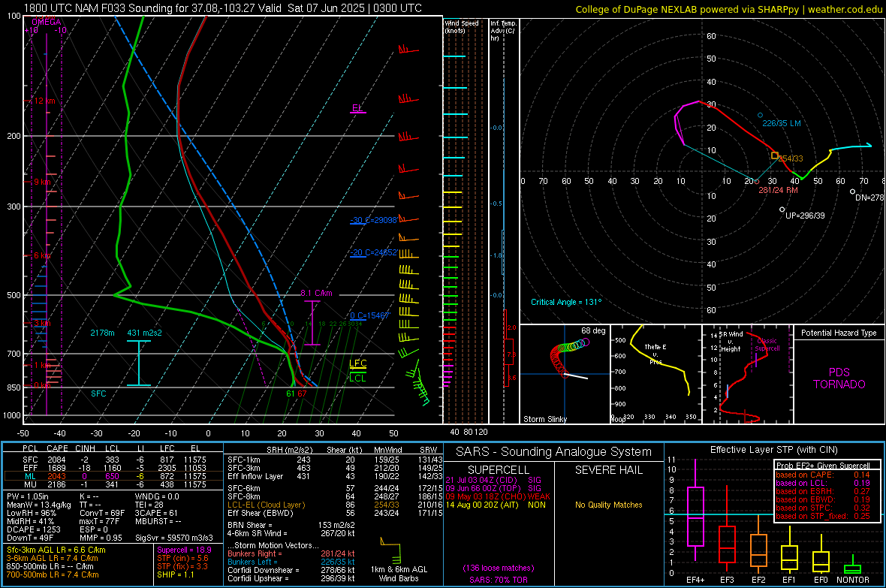Select the EL marker on the skew-T
Screen dimensions: 886x588
pyautogui.click(x=357, y=108)
